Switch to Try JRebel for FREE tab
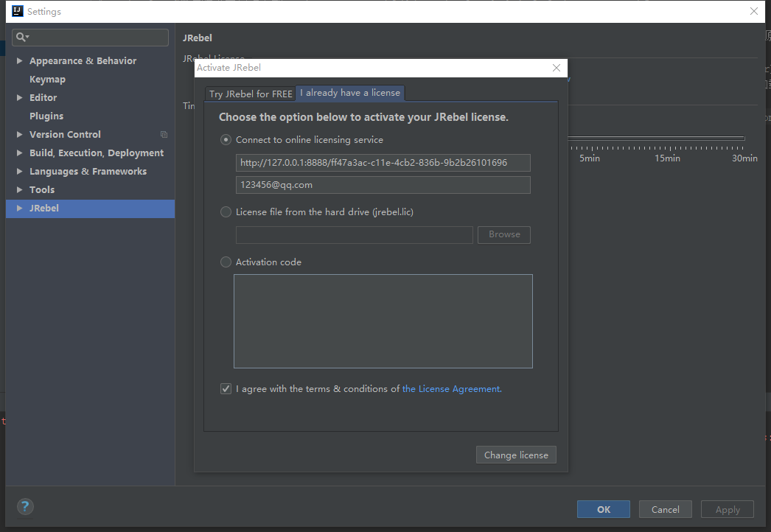This screenshot has height=532, width=771. point(251,94)
